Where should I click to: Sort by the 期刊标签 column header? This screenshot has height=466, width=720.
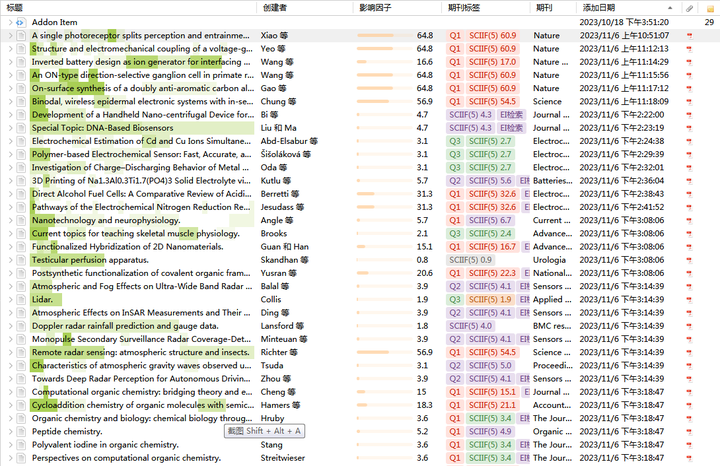(x=463, y=8)
